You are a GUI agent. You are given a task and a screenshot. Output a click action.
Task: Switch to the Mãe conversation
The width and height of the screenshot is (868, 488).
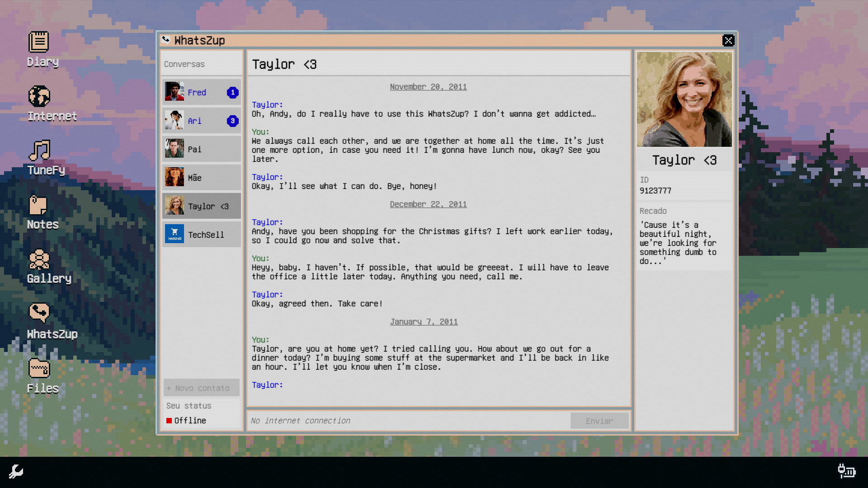201,178
